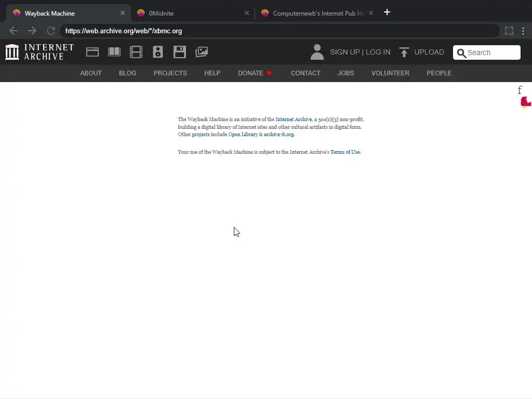This screenshot has width=532, height=399.
Task: Go back with the browser back arrow
Action: 14,31
